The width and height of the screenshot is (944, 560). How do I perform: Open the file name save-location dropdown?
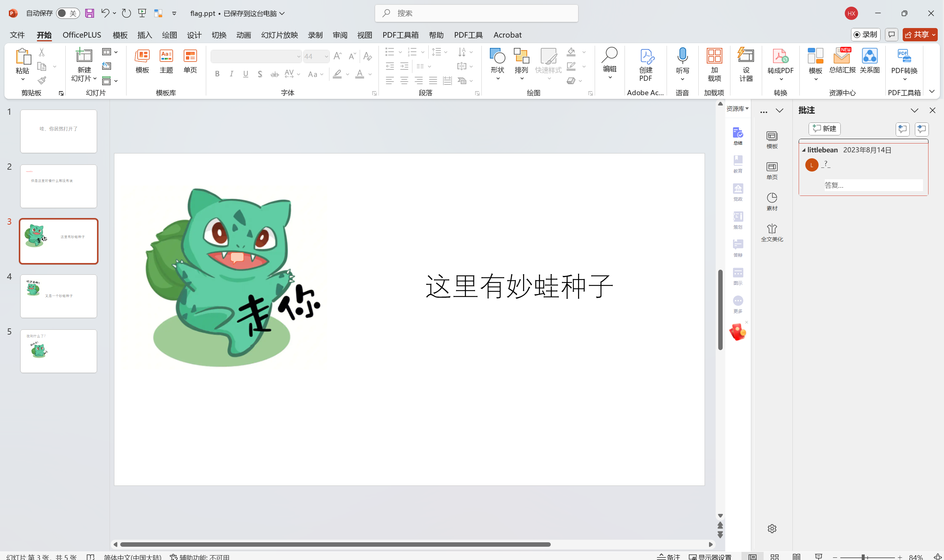[x=282, y=13]
